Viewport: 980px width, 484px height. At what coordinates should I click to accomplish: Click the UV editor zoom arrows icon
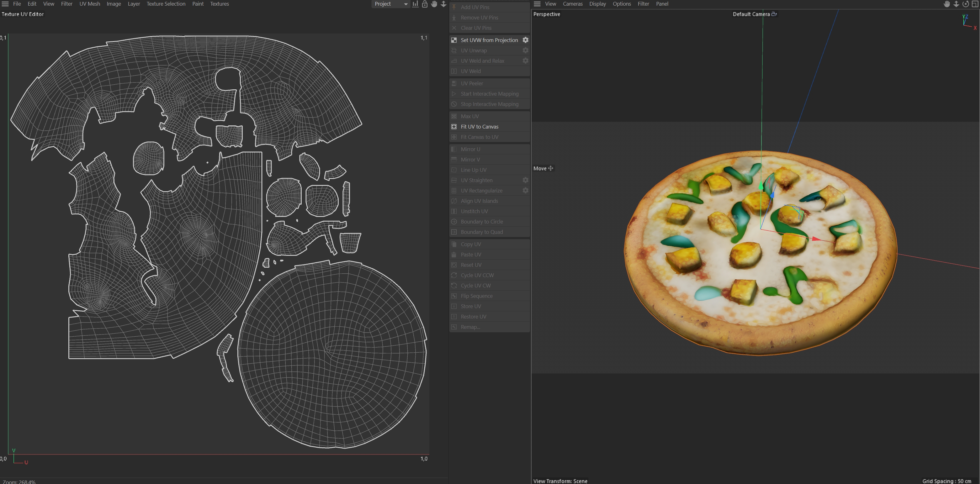click(443, 4)
